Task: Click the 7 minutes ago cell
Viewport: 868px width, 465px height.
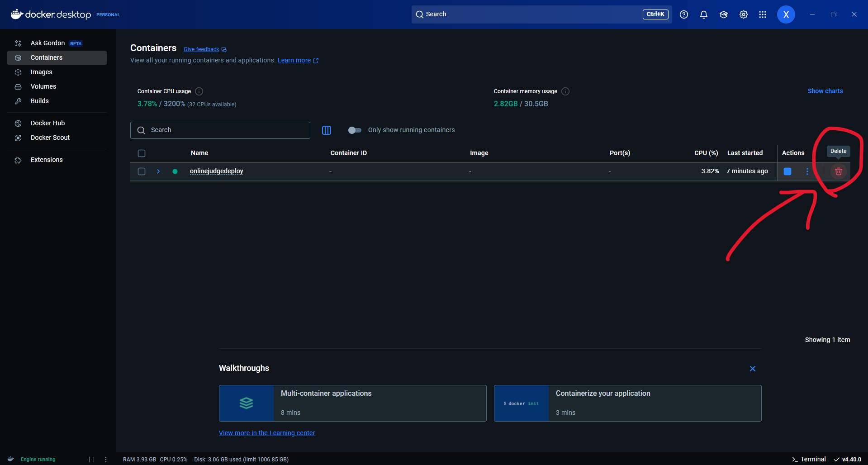Action: [747, 171]
